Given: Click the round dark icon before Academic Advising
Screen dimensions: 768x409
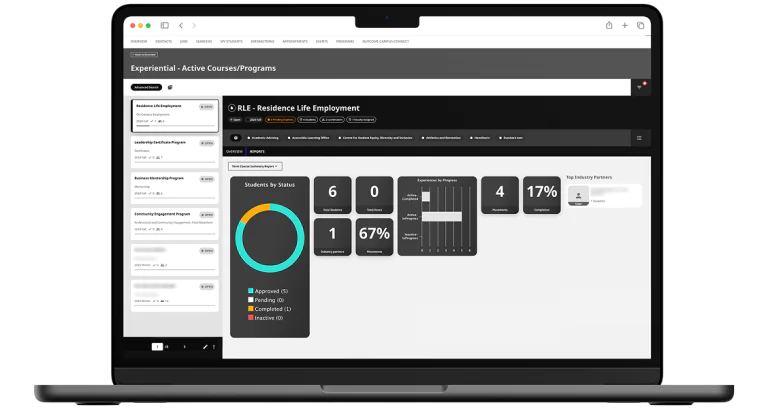Looking at the screenshot, I should pos(236,138).
